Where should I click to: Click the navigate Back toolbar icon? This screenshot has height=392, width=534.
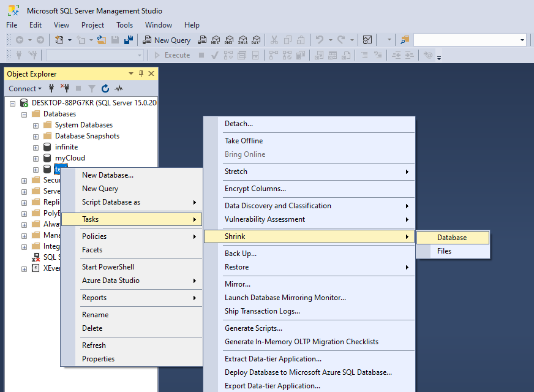coord(20,40)
